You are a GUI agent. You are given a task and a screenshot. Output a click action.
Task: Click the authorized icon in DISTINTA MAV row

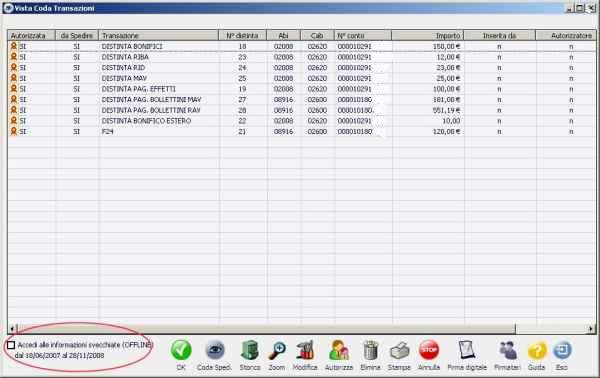tap(14, 78)
